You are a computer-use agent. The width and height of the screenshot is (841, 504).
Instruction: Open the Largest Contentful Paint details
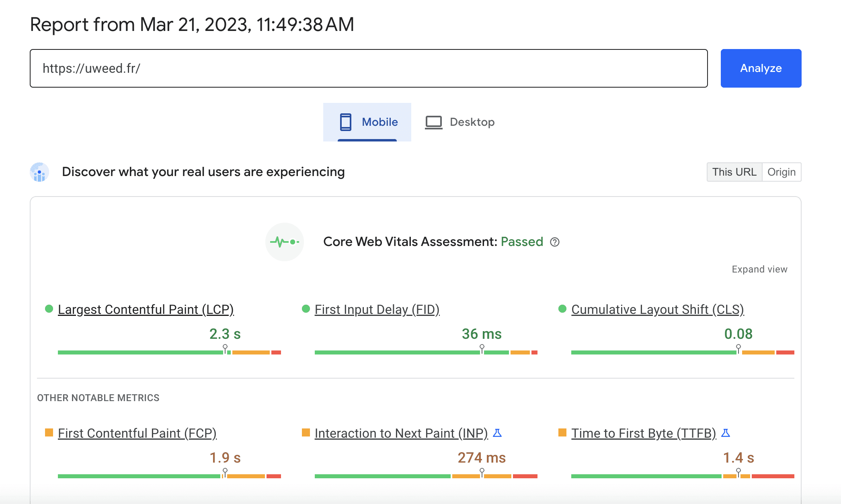click(x=146, y=309)
